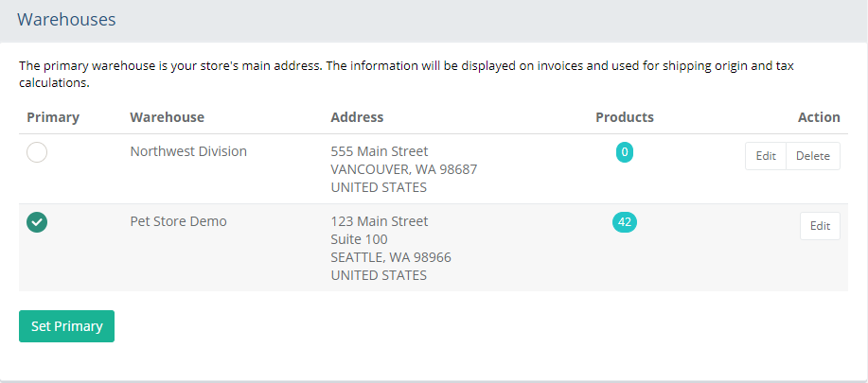This screenshot has height=383, width=868.
Task: Click the VANCOUVER, WA 98687 line
Action: pos(404,169)
